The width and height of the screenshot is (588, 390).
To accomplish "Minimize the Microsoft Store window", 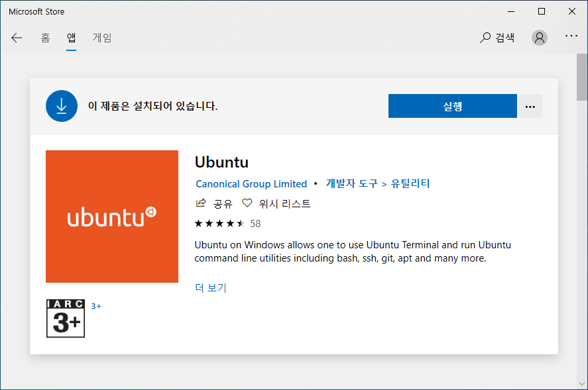I will (510, 12).
